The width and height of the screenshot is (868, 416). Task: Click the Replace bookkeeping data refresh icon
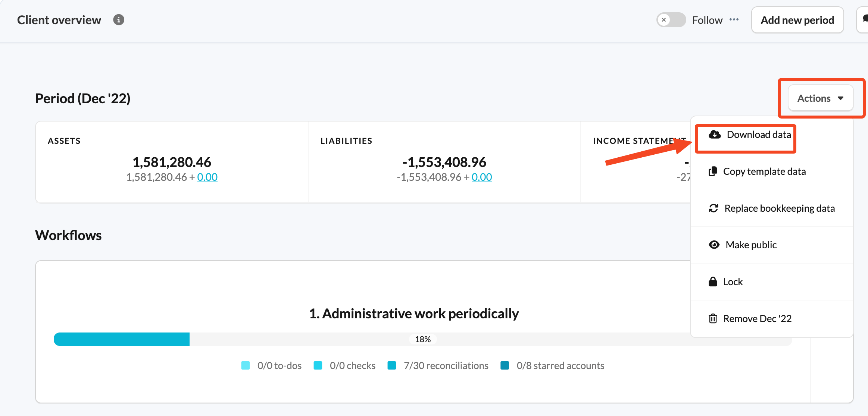pyautogui.click(x=714, y=208)
